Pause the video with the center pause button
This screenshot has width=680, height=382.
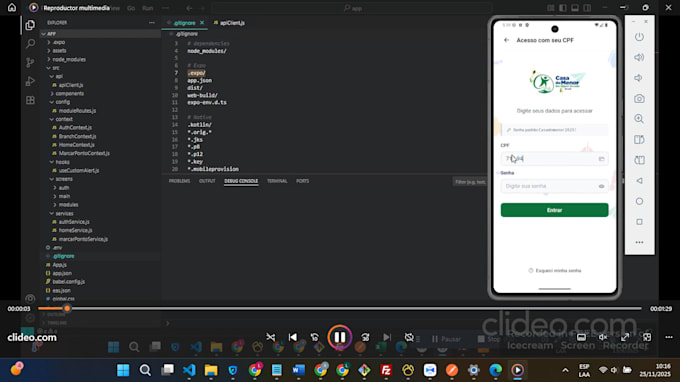(340, 337)
